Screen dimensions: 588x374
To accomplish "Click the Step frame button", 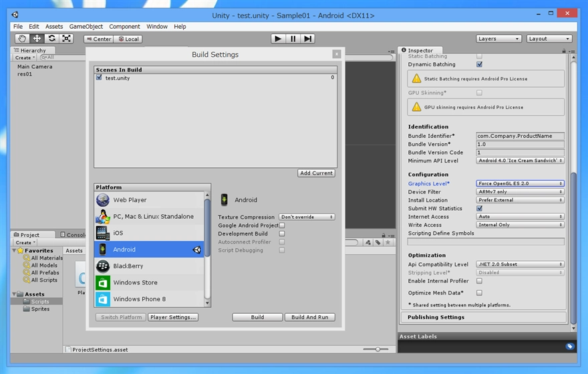I will point(307,39).
